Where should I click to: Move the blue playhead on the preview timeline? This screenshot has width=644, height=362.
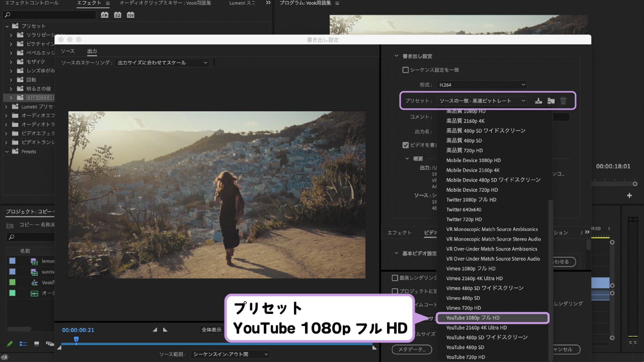coord(76,339)
